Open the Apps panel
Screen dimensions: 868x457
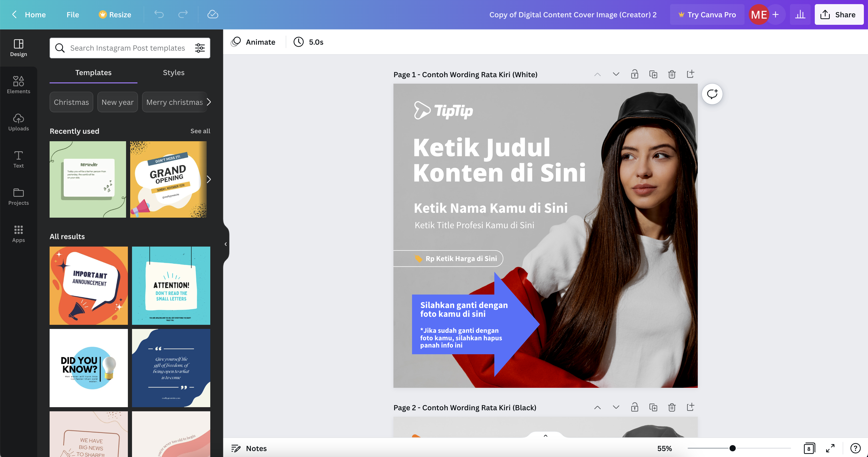[x=19, y=233]
